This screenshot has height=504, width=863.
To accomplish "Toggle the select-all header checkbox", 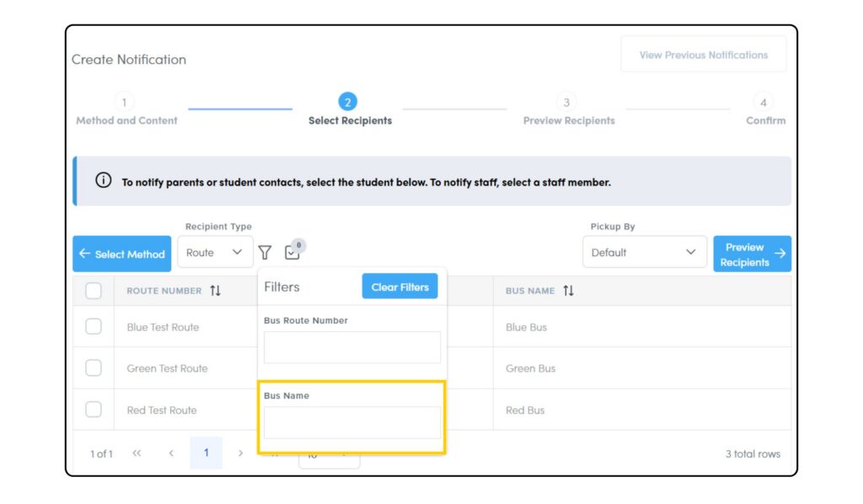I will (x=94, y=291).
